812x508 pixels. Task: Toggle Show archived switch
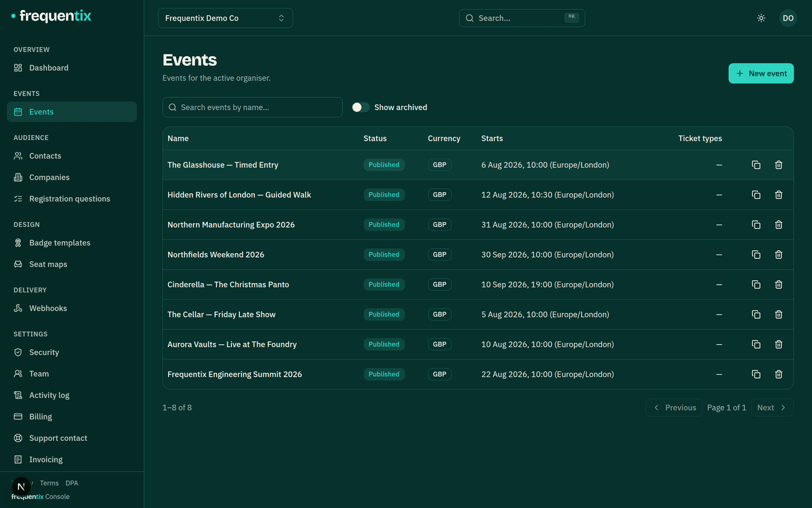[x=361, y=107]
